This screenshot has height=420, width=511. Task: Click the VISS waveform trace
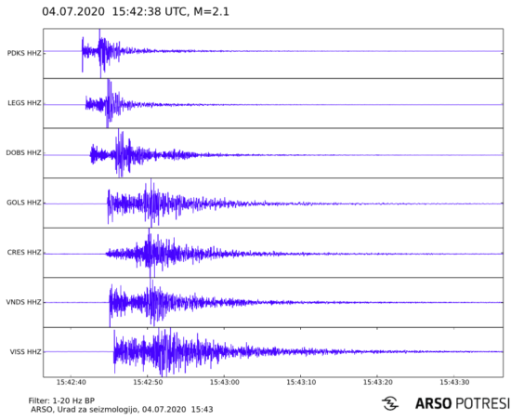point(273,352)
